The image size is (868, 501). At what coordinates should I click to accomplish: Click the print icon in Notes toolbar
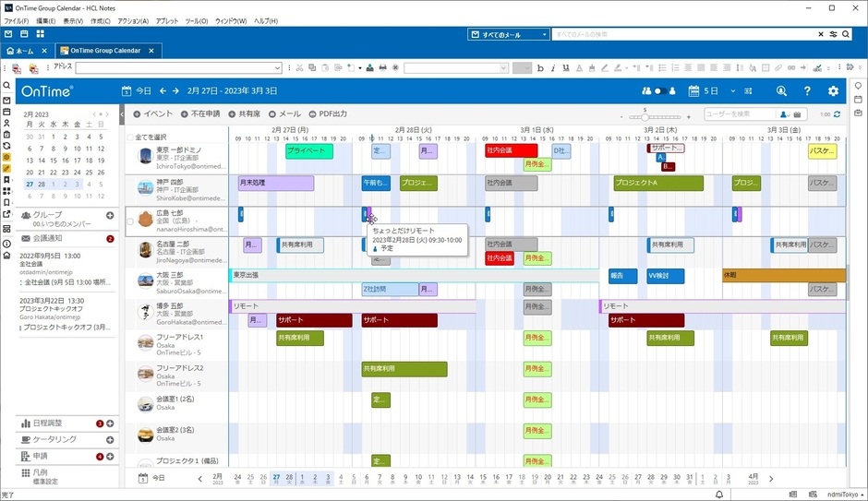tap(382, 68)
